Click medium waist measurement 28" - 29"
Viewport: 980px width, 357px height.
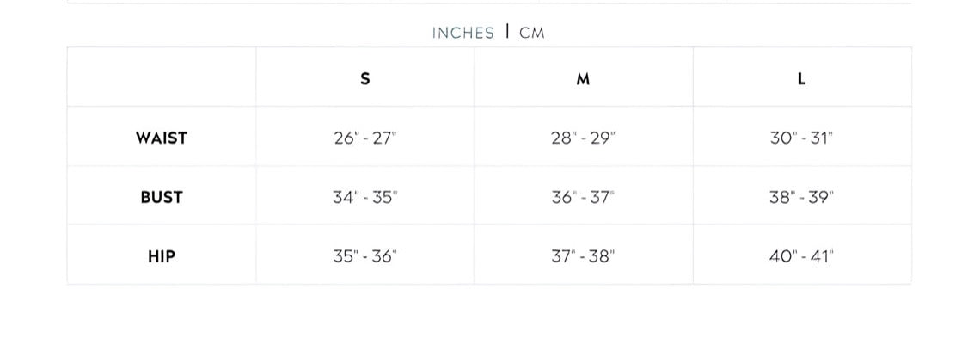[583, 138]
